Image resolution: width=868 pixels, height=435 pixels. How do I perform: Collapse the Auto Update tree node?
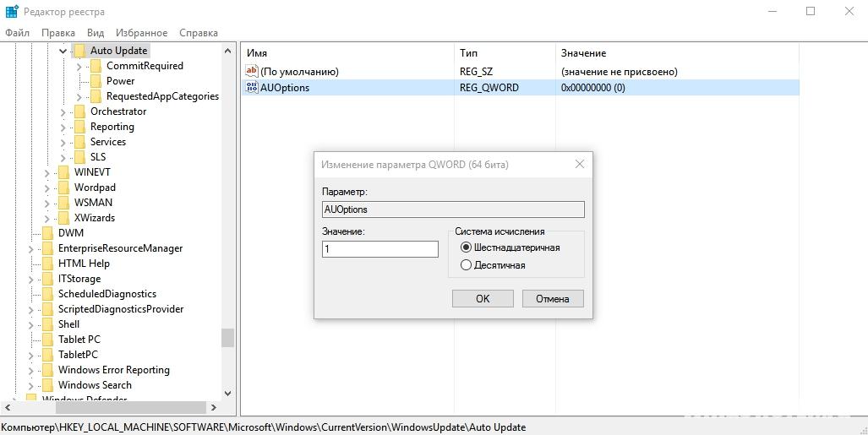tap(63, 51)
